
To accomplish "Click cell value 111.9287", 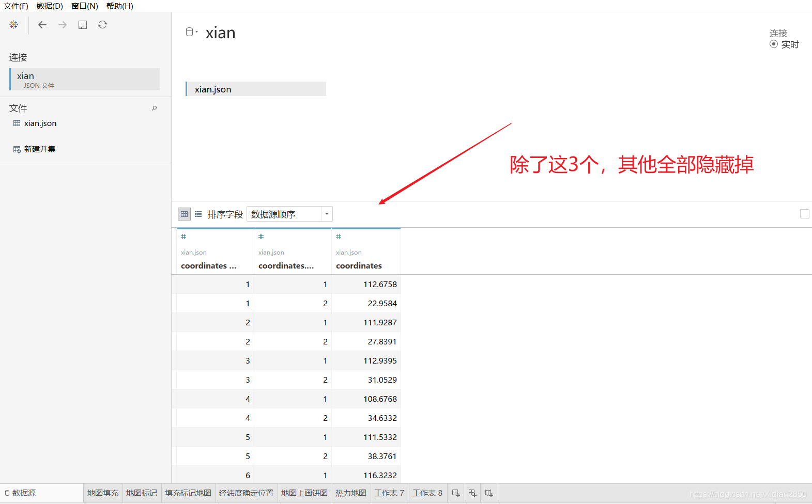I will [380, 322].
